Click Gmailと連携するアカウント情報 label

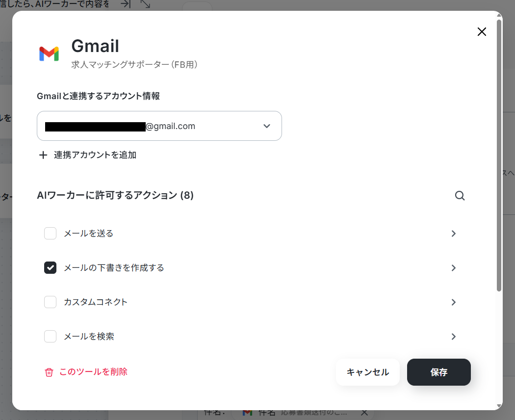[x=98, y=96]
